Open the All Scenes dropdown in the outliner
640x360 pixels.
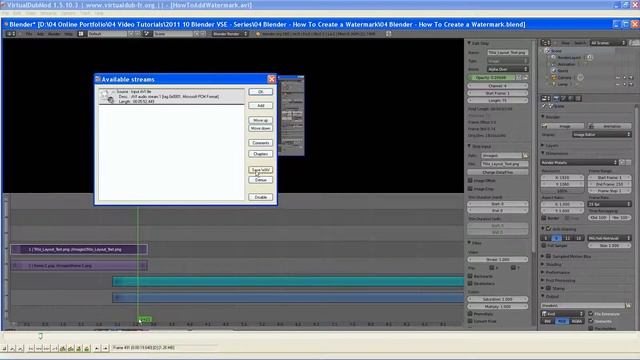608,43
